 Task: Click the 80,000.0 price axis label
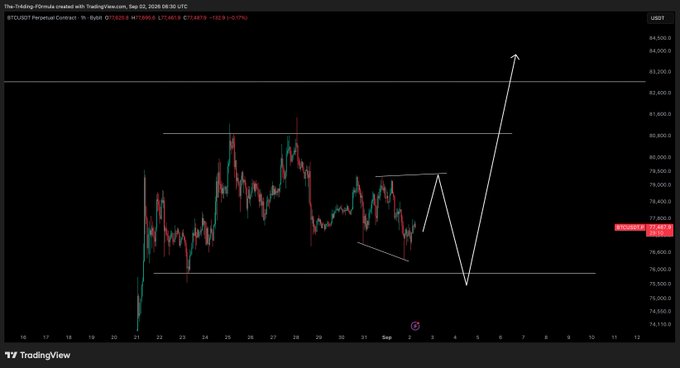pos(660,157)
